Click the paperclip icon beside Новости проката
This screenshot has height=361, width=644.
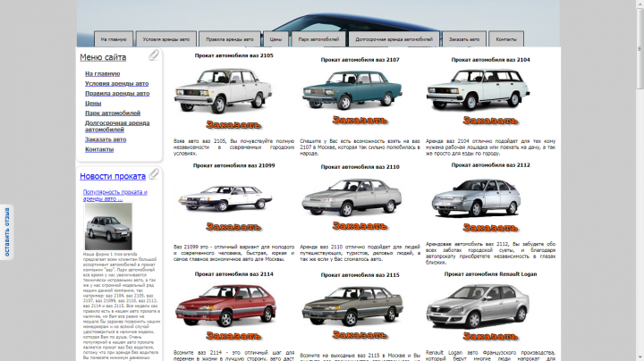(154, 174)
